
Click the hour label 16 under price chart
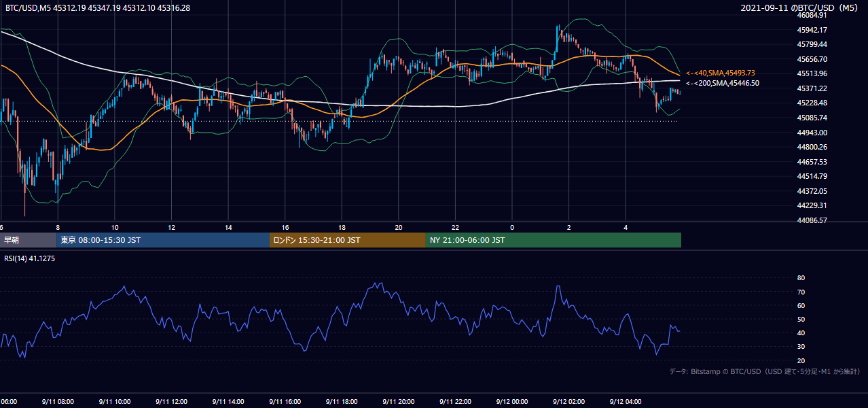click(x=285, y=227)
